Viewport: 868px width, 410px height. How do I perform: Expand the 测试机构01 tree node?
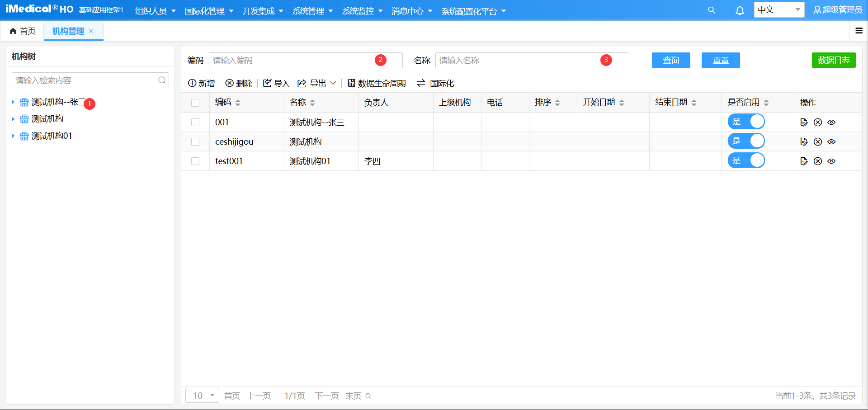[13, 136]
